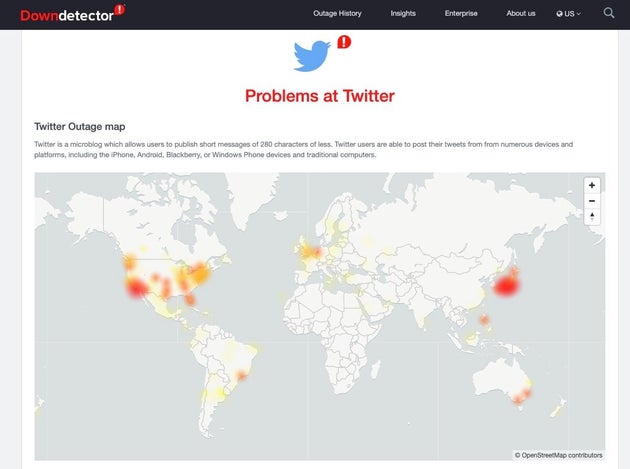Open the Outage History menu item
This screenshot has width=630, height=469.
coord(337,14)
